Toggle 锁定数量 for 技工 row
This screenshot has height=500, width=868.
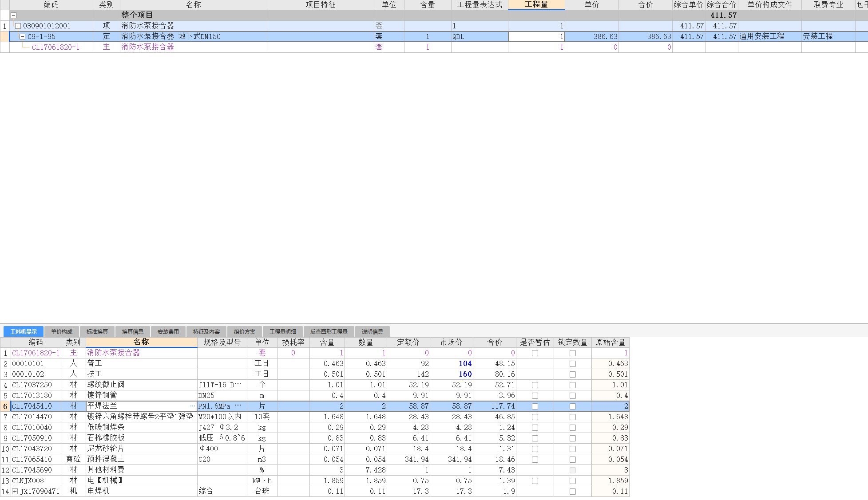(573, 374)
